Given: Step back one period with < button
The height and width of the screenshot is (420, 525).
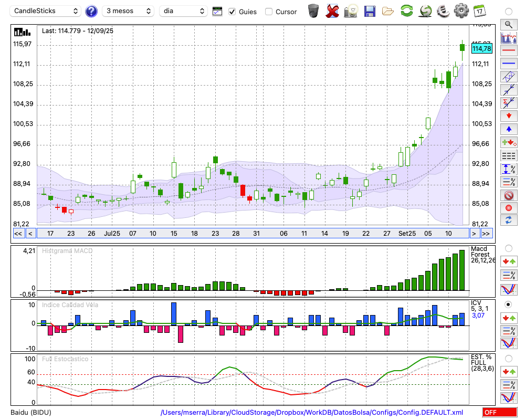Looking at the screenshot, I should 30,234.
